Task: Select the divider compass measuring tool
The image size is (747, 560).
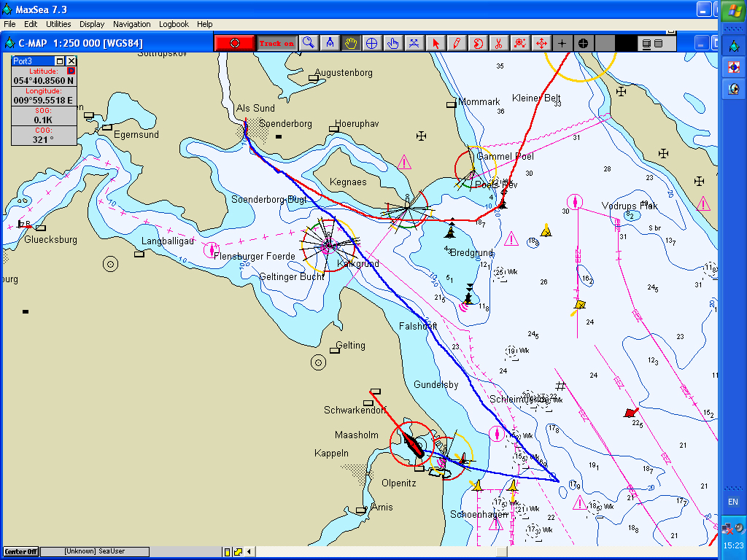Action: [x=330, y=43]
